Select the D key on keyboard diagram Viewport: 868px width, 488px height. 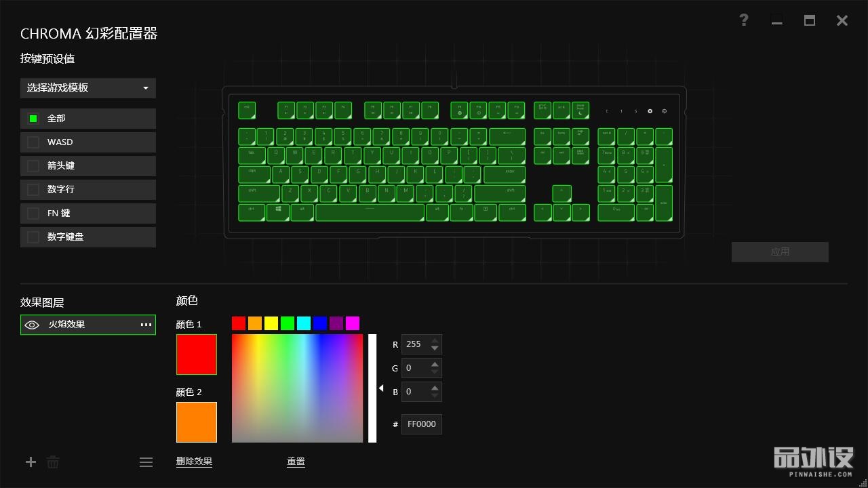pos(319,174)
